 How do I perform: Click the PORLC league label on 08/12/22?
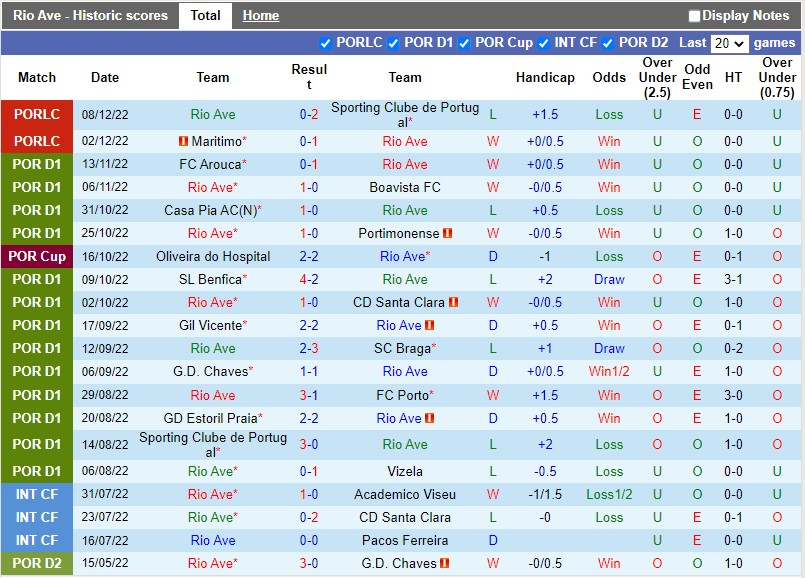37,114
